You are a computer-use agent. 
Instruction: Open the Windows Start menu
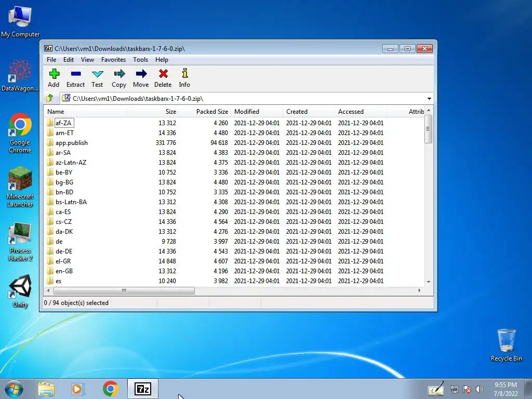coord(14,389)
